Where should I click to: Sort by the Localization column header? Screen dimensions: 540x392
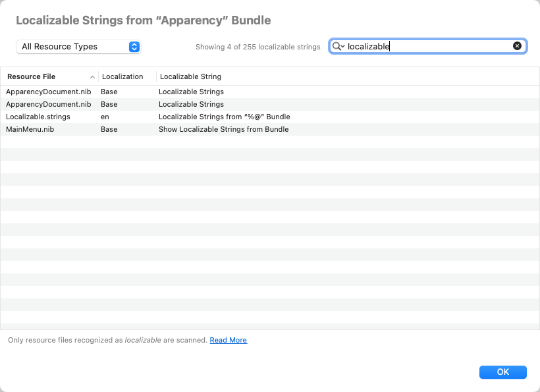click(122, 76)
